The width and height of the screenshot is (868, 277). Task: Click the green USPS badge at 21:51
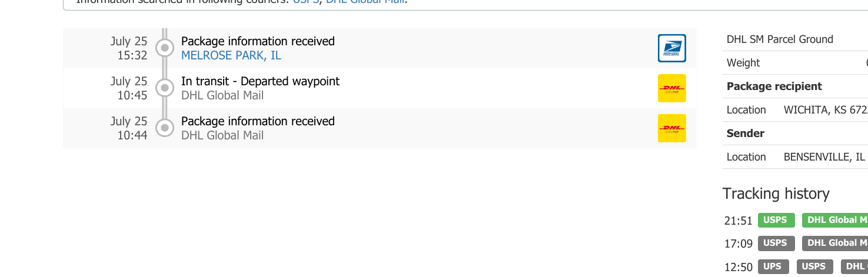[x=776, y=220]
